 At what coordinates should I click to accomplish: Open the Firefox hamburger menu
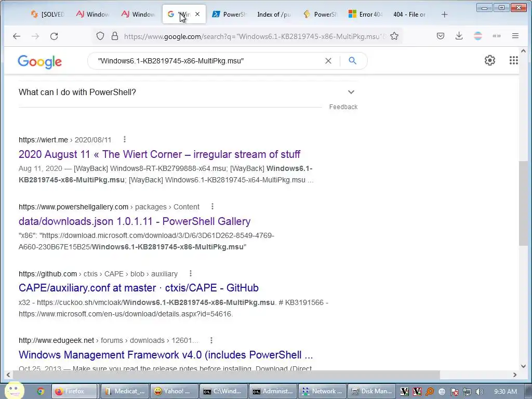515,36
